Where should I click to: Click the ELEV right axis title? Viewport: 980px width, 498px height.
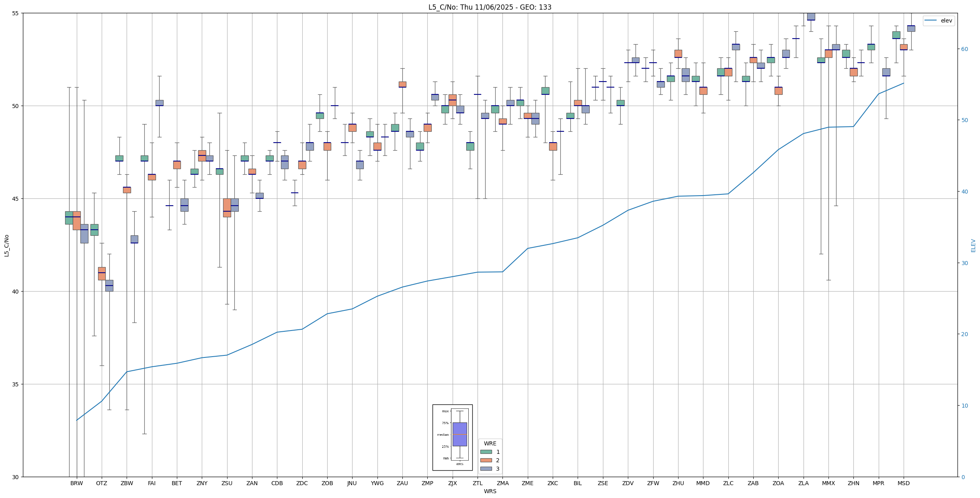tap(973, 245)
